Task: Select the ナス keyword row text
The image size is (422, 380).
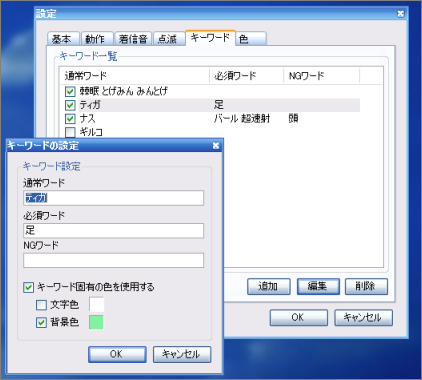Action: point(87,119)
